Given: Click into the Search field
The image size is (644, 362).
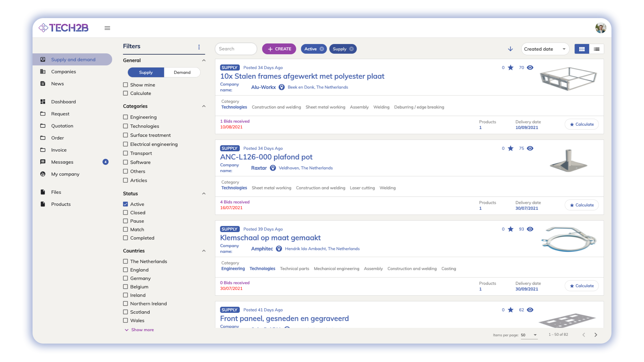Looking at the screenshot, I should pos(235,49).
